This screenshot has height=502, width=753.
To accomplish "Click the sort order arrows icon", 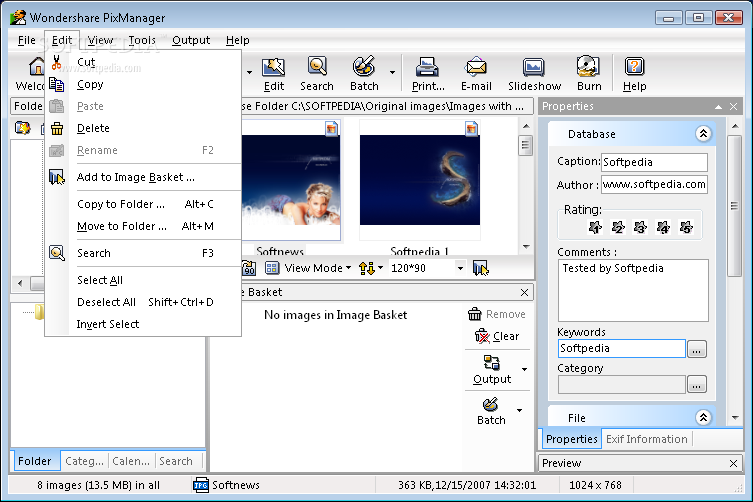I will tap(367, 268).
